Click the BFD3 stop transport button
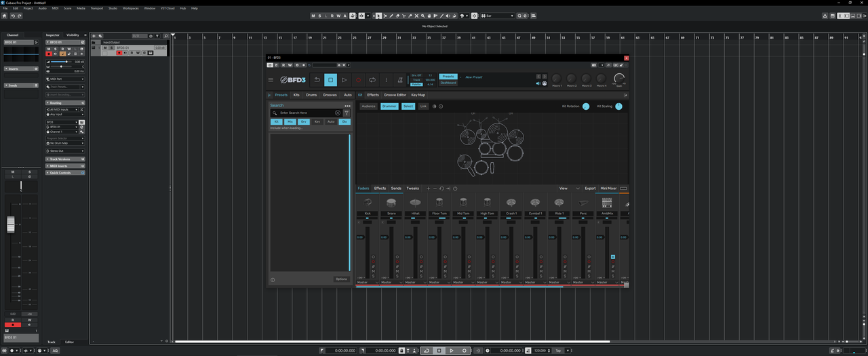 click(330, 80)
